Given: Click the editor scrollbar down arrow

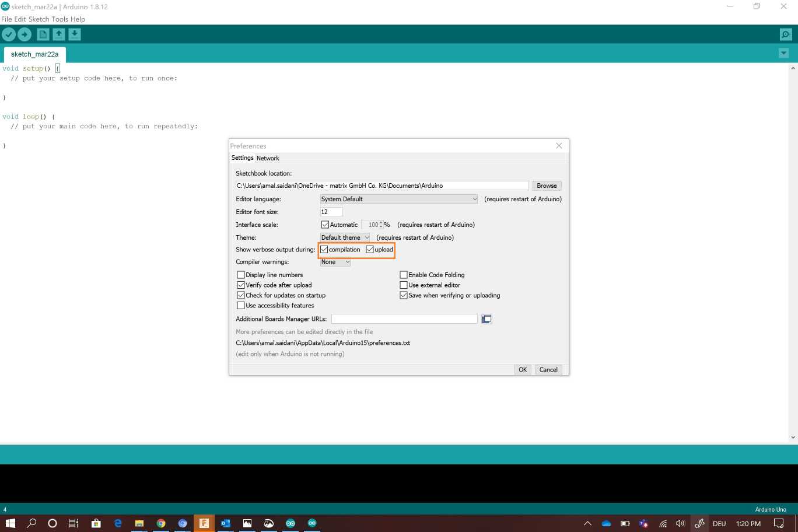Looking at the screenshot, I should coord(793,437).
